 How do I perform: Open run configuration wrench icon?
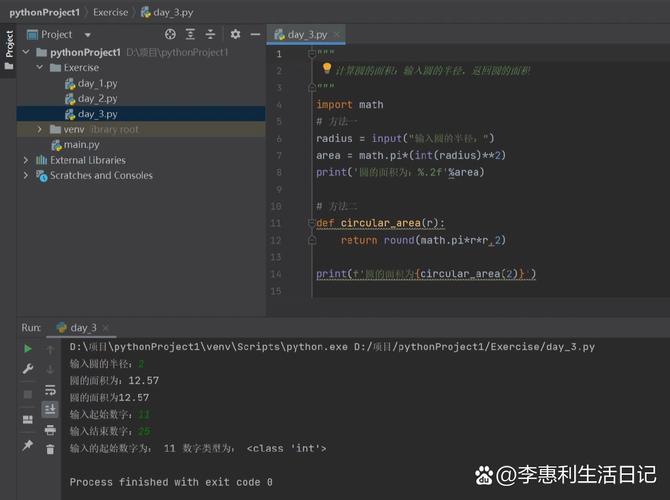coord(28,368)
